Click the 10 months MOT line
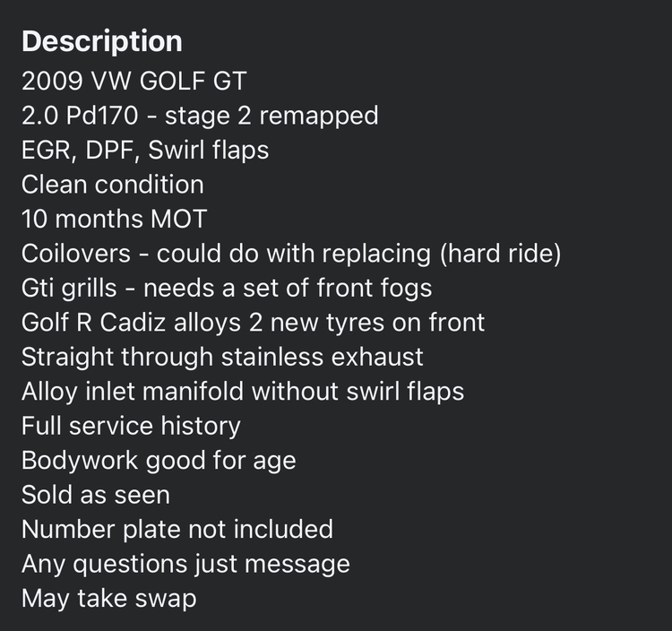The height and width of the screenshot is (631, 672). point(115,219)
